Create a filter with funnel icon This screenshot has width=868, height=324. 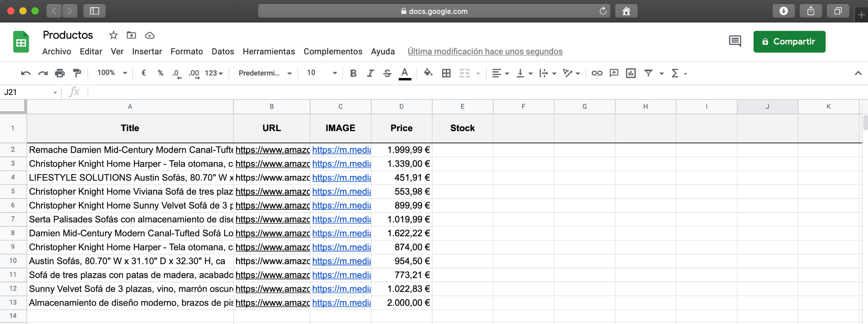[x=648, y=73]
